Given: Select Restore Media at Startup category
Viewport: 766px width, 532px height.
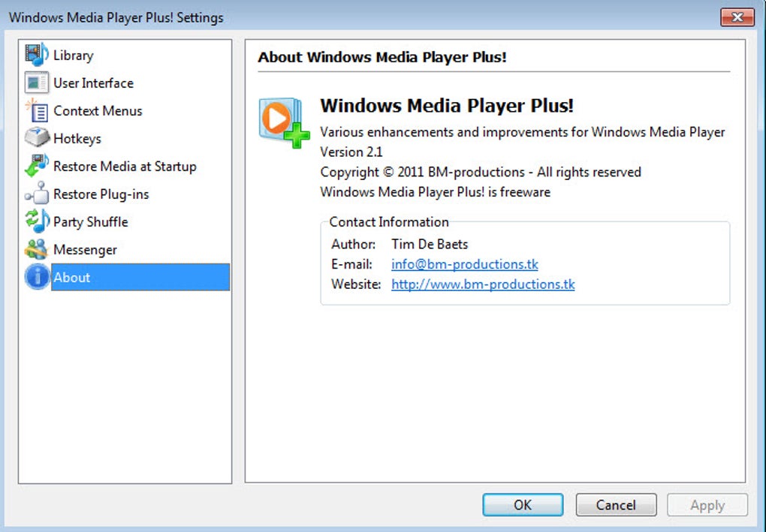Looking at the screenshot, I should point(125,167).
